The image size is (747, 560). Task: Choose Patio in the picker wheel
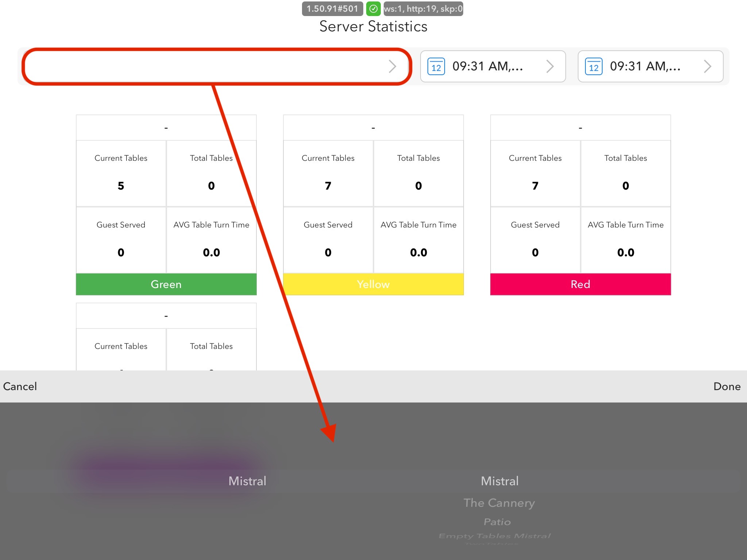(x=497, y=522)
